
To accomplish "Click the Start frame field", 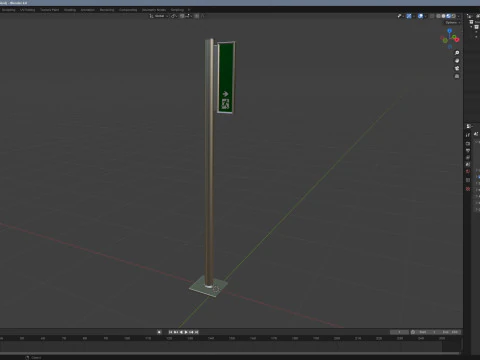I will (427, 332).
